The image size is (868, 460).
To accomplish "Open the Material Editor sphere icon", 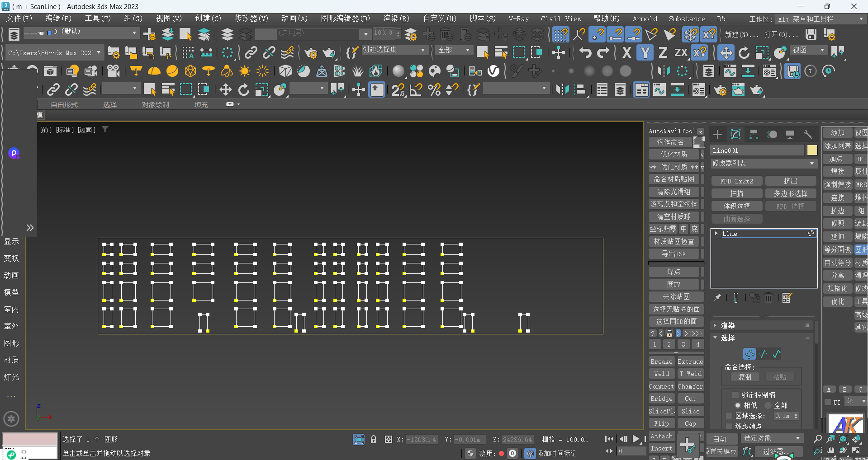I will [398, 71].
